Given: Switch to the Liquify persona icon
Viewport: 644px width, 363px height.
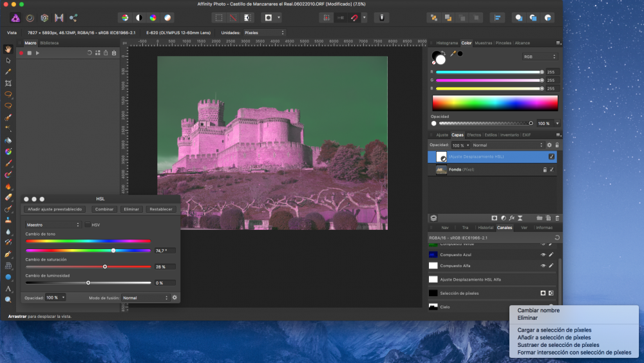Looking at the screenshot, I should pyautogui.click(x=30, y=17).
